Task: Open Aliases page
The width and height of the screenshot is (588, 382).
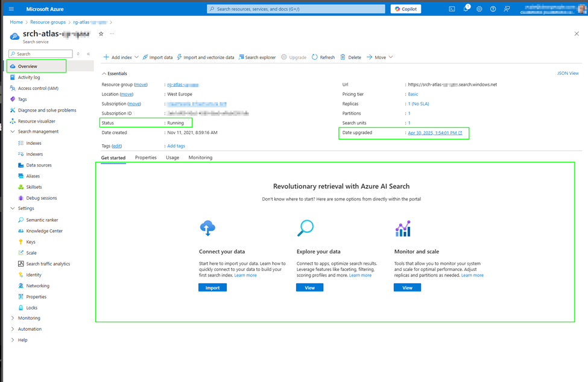Action: click(33, 176)
